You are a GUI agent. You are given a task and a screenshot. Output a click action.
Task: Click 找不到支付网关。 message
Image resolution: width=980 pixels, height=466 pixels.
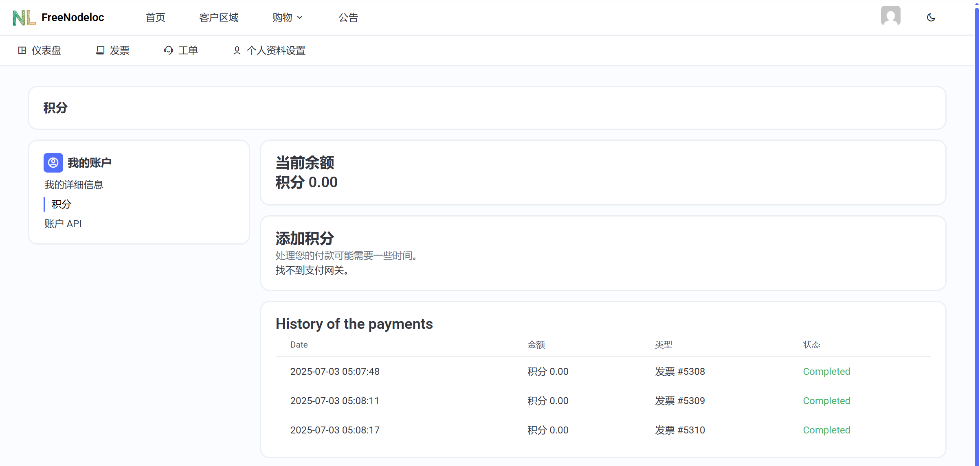pos(313,270)
